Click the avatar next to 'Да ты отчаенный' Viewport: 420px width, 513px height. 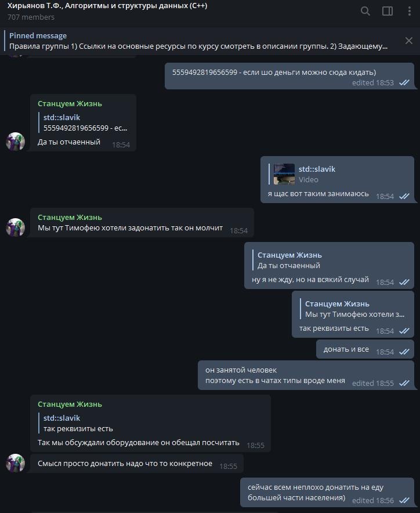(x=16, y=142)
